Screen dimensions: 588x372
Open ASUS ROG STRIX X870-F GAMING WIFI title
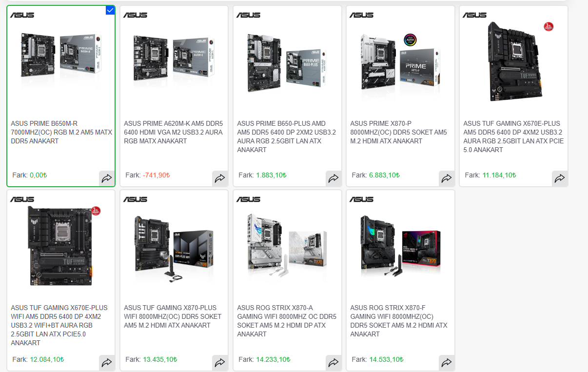point(399,321)
